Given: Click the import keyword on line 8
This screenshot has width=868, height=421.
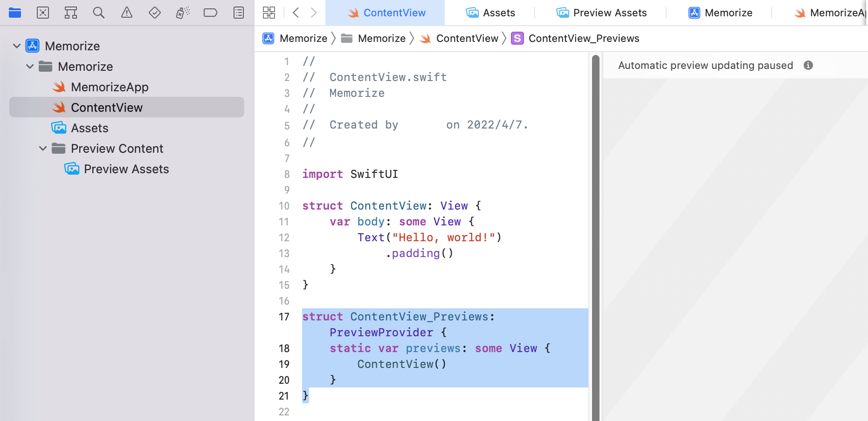Looking at the screenshot, I should pyautogui.click(x=323, y=174).
